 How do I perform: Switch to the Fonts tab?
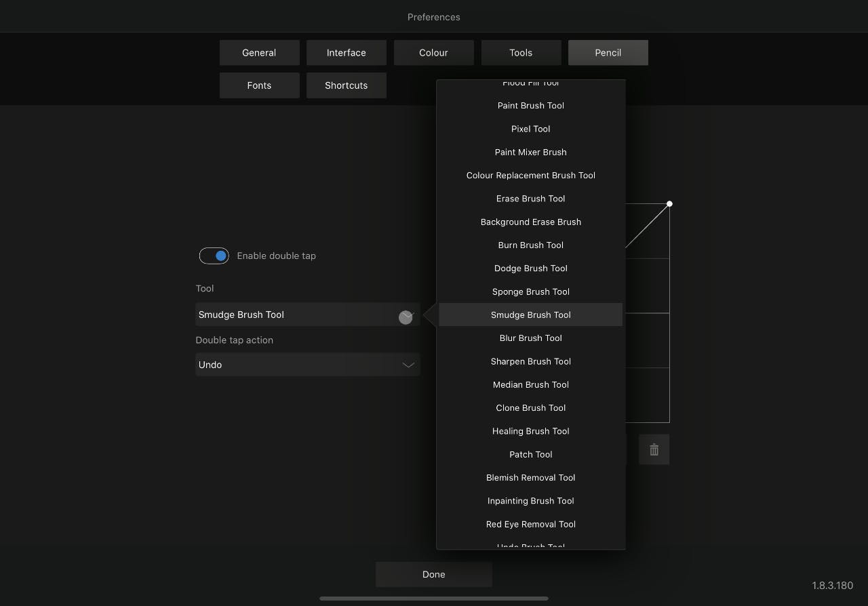pos(259,85)
